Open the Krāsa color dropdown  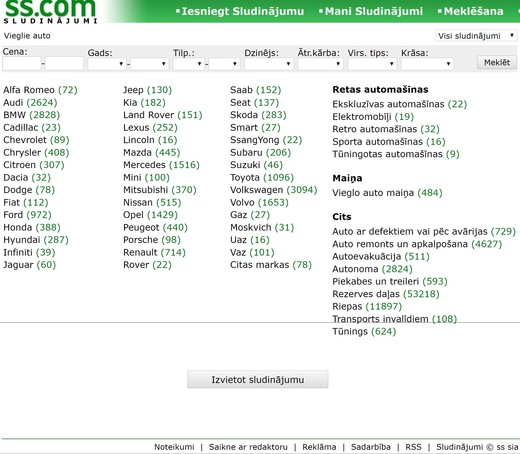427,64
